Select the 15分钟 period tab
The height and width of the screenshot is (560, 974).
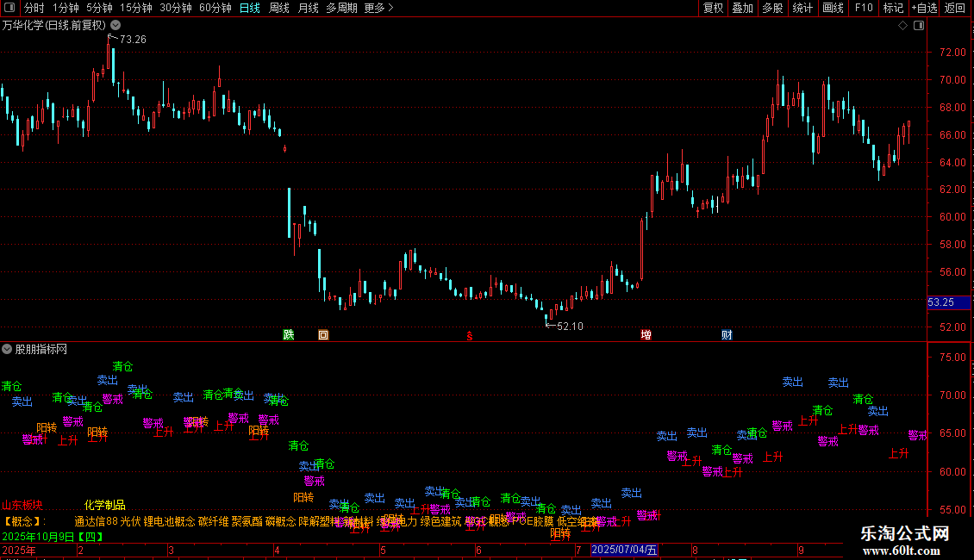(x=136, y=8)
